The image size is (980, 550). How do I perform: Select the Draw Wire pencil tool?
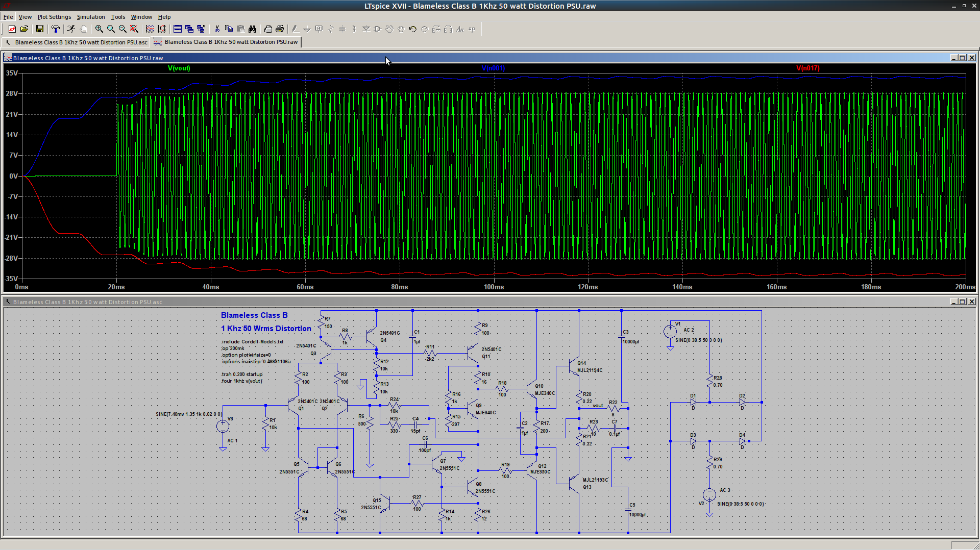[295, 29]
